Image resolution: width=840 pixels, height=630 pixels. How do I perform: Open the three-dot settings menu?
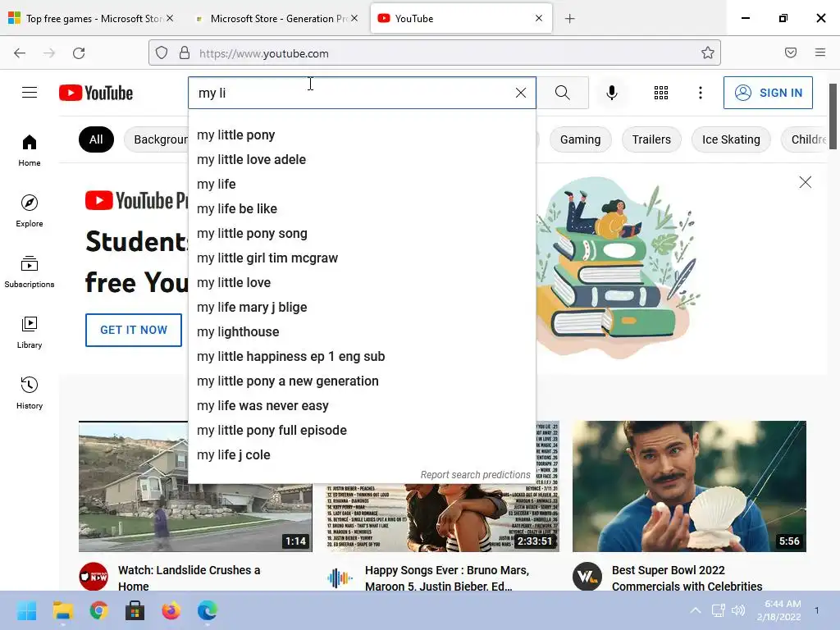point(701,93)
